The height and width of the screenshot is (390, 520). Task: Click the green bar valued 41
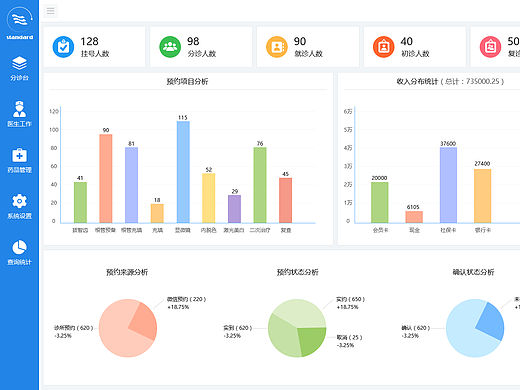80,202
